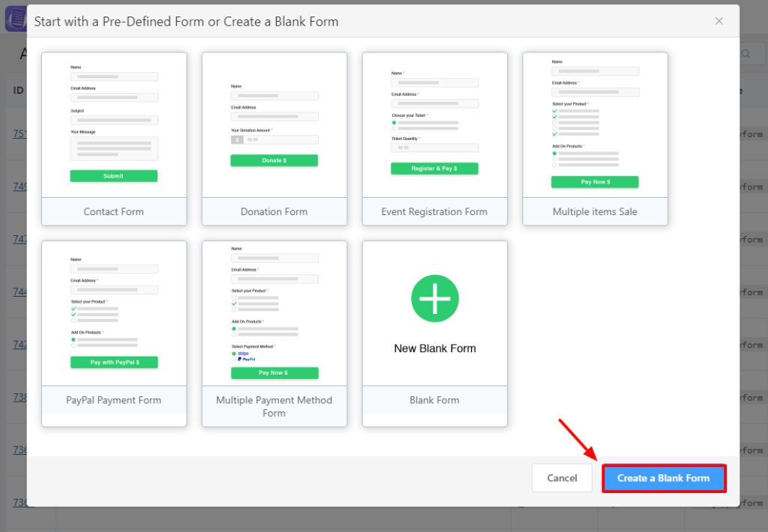Click the Stripe icon in Multiple Payment Method template
This screenshot has height=532, width=768.
tap(243, 353)
